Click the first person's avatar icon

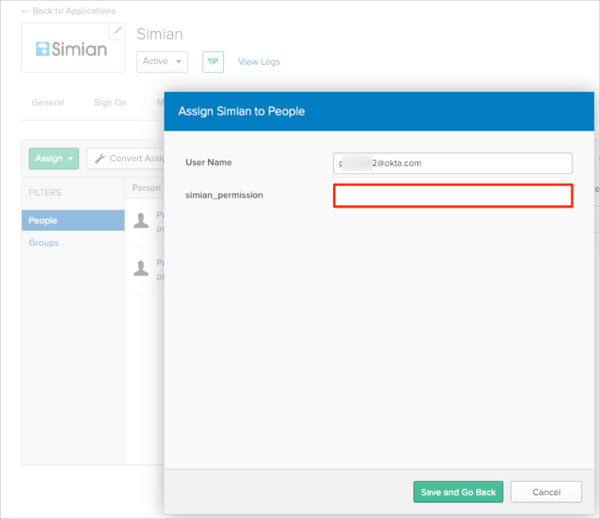(x=141, y=220)
